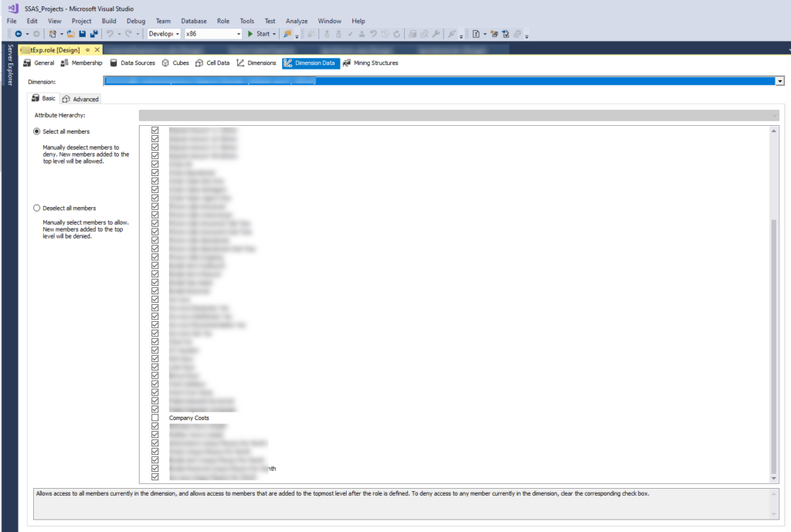Open the Database menu
The width and height of the screenshot is (791, 532).
click(194, 21)
